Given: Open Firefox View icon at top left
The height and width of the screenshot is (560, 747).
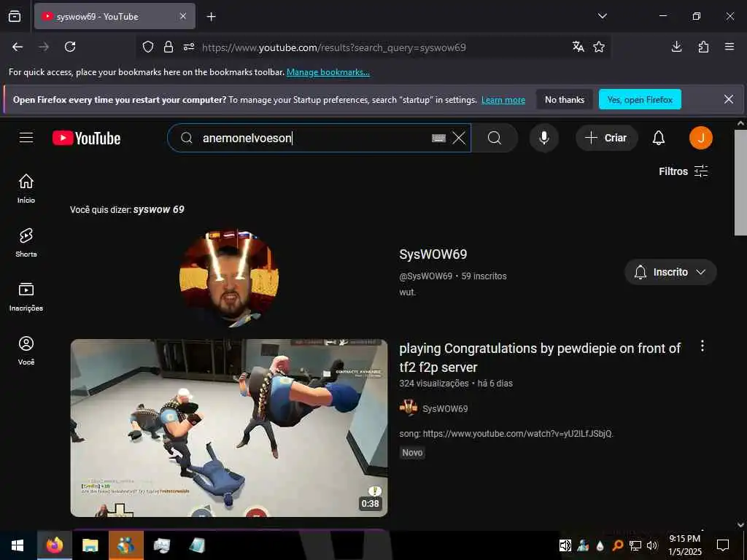Looking at the screenshot, I should pyautogui.click(x=15, y=16).
